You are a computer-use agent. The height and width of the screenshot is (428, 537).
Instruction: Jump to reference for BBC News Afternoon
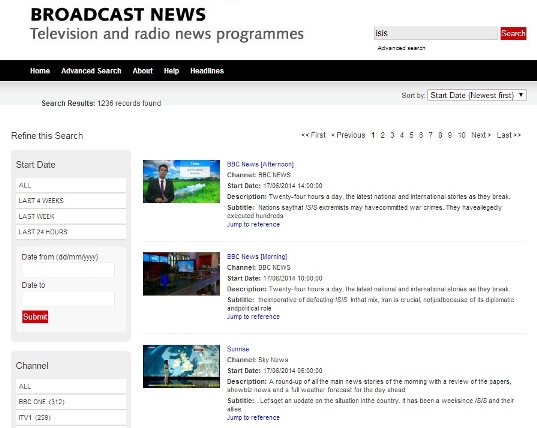[253, 225]
